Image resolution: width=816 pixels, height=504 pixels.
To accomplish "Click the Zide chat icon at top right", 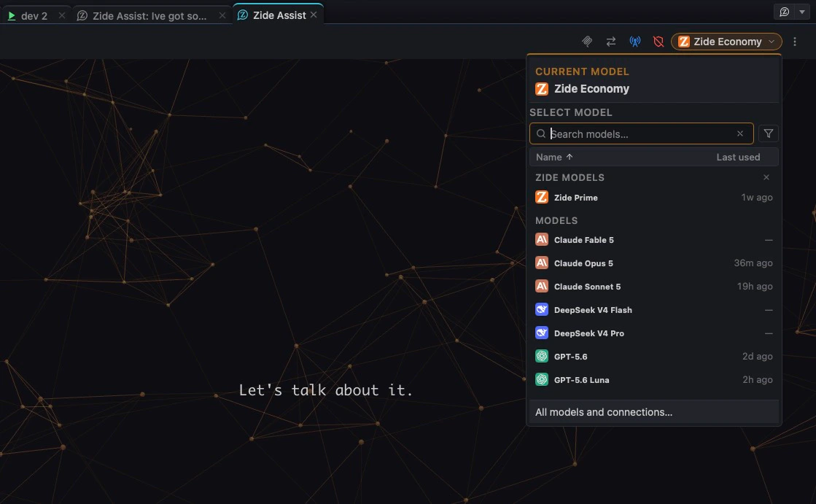I will coord(784,12).
